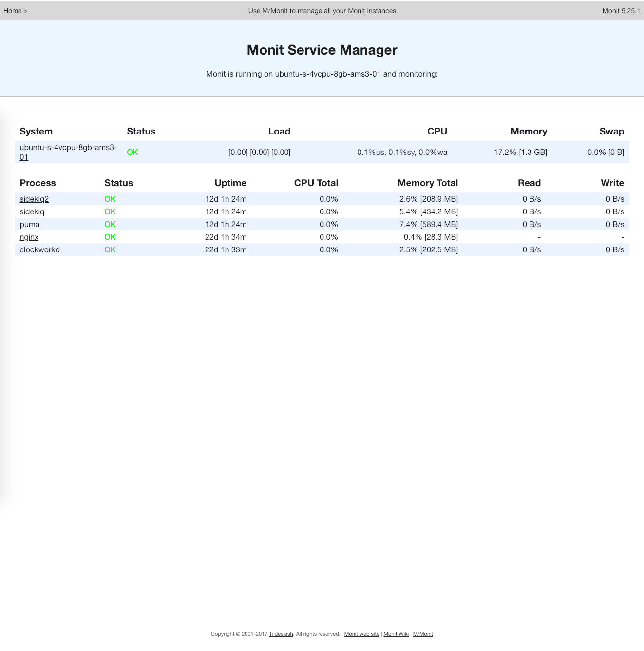The width and height of the screenshot is (644, 651).
Task: Open the ubuntu-s-4vcpu-8gb-ams3-01 system link
Action: 68,148
